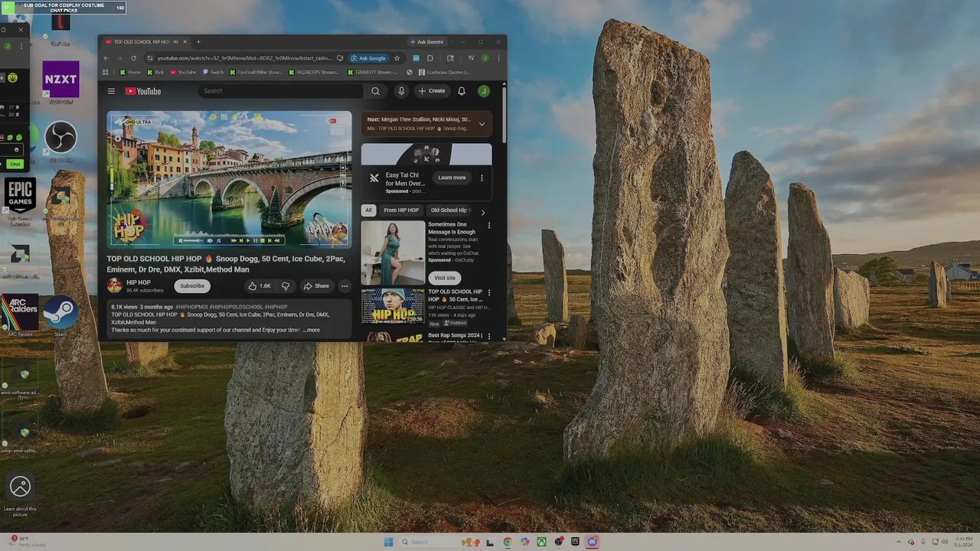Image resolution: width=980 pixels, height=551 pixels.
Task: Open Steam desktop shortcut
Action: 60,315
